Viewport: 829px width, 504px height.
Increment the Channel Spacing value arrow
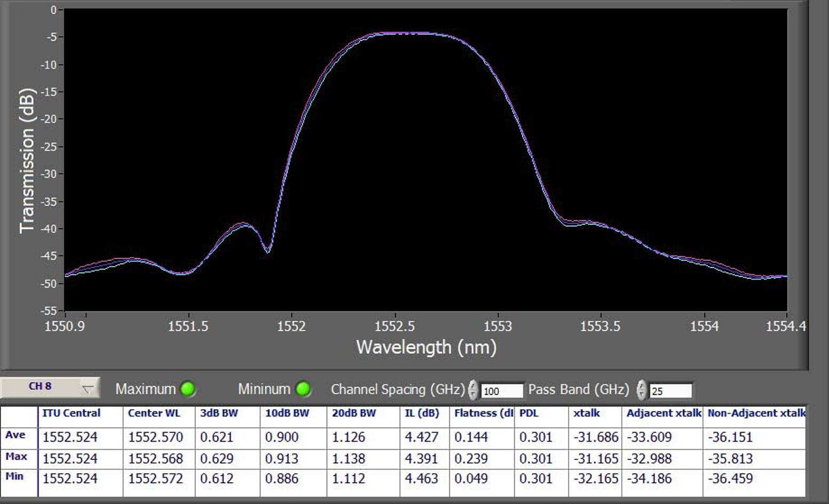point(473,386)
